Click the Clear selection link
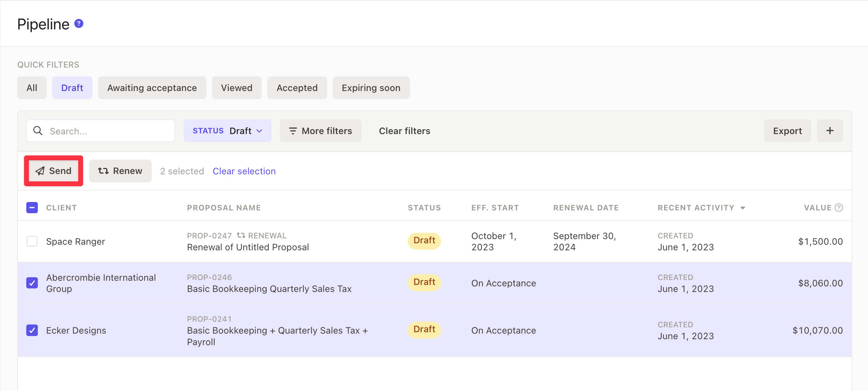The width and height of the screenshot is (868, 391). pos(244,171)
